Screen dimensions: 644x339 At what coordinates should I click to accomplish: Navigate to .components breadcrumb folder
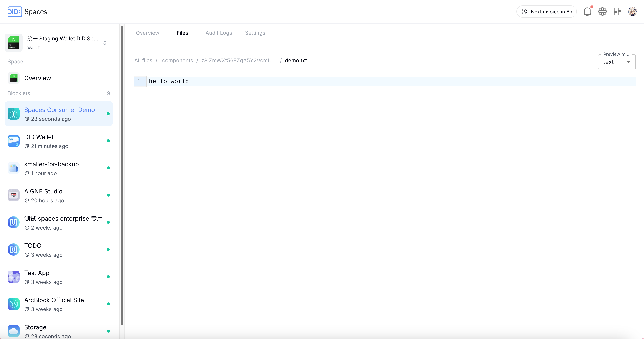coord(177,61)
